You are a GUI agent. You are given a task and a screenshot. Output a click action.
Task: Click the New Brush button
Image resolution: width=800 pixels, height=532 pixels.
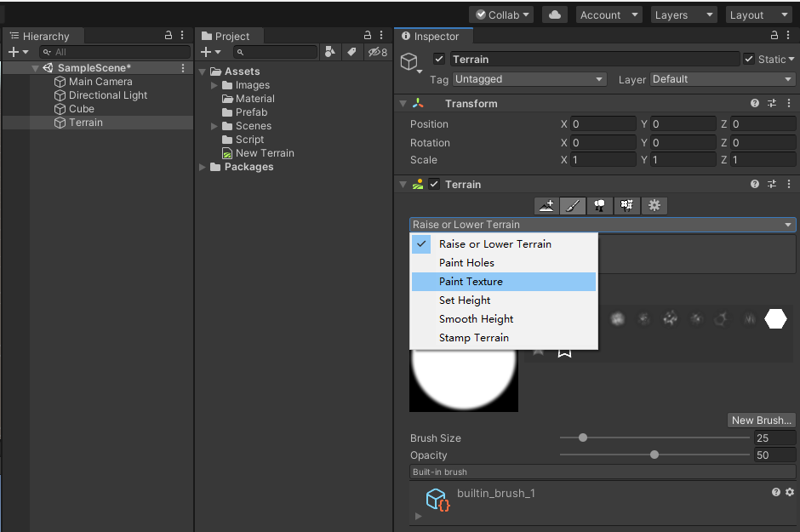pos(761,420)
